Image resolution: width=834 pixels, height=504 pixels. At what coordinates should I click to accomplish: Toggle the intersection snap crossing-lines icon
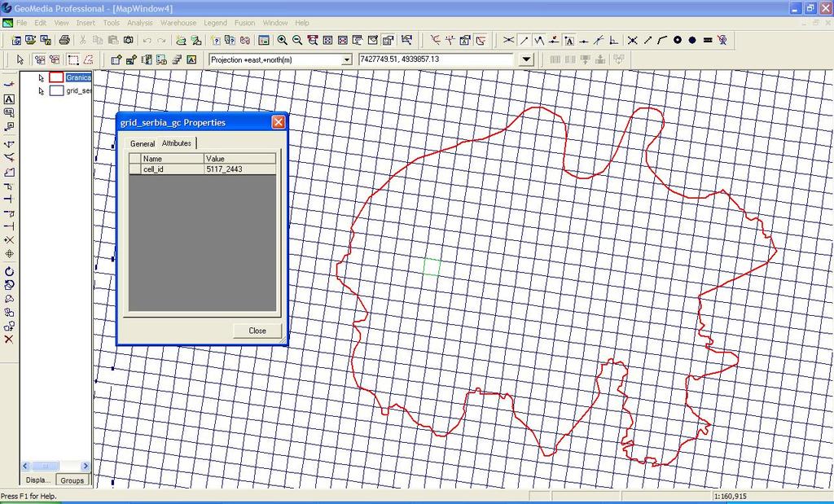[x=509, y=40]
